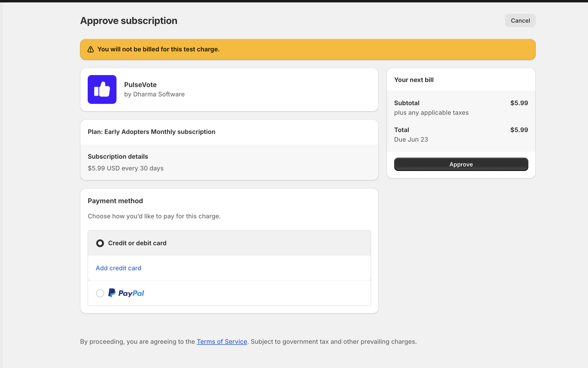Click the PayPal logo

pyautogui.click(x=126, y=293)
